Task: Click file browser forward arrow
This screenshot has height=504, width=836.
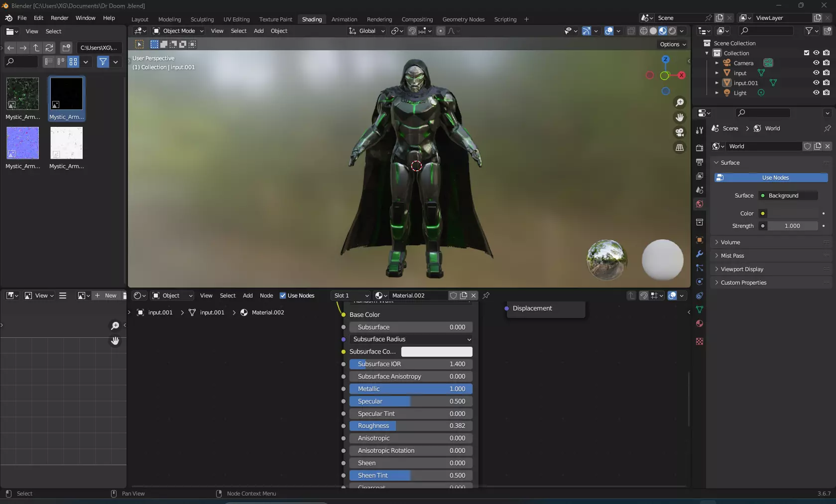Action: click(23, 48)
